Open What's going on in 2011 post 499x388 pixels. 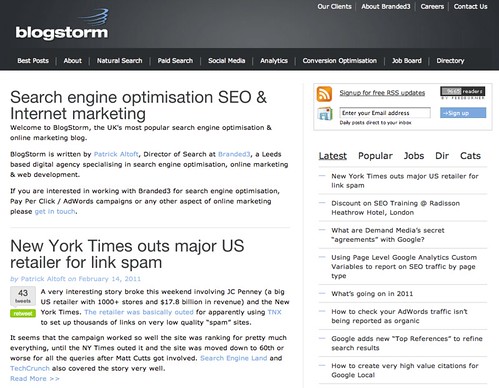pos(372,294)
